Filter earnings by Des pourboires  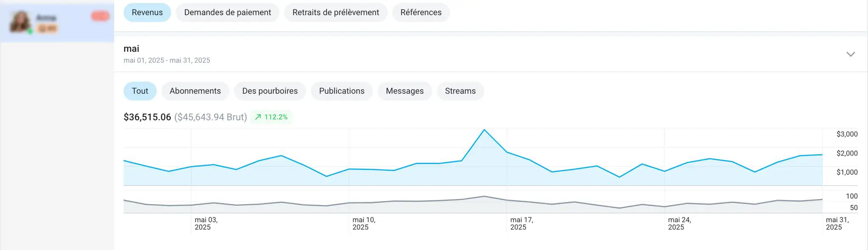(270, 91)
